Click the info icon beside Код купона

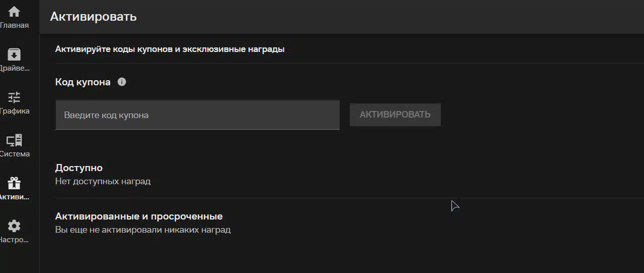(122, 82)
